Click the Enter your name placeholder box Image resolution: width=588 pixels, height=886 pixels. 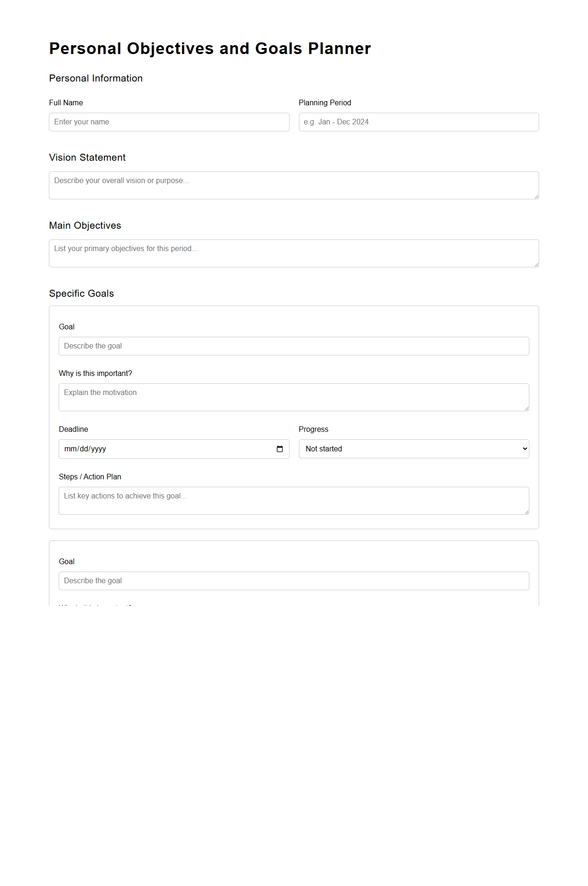pos(169,122)
